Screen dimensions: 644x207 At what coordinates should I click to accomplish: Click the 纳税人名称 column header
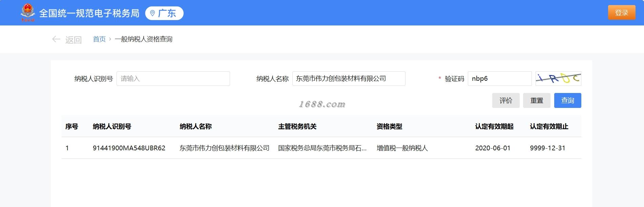click(x=195, y=126)
